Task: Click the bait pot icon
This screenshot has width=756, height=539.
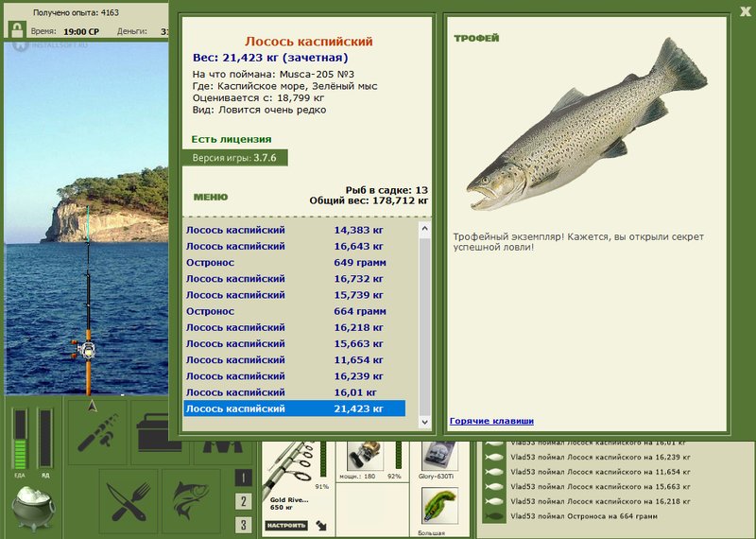Action: pos(37,506)
